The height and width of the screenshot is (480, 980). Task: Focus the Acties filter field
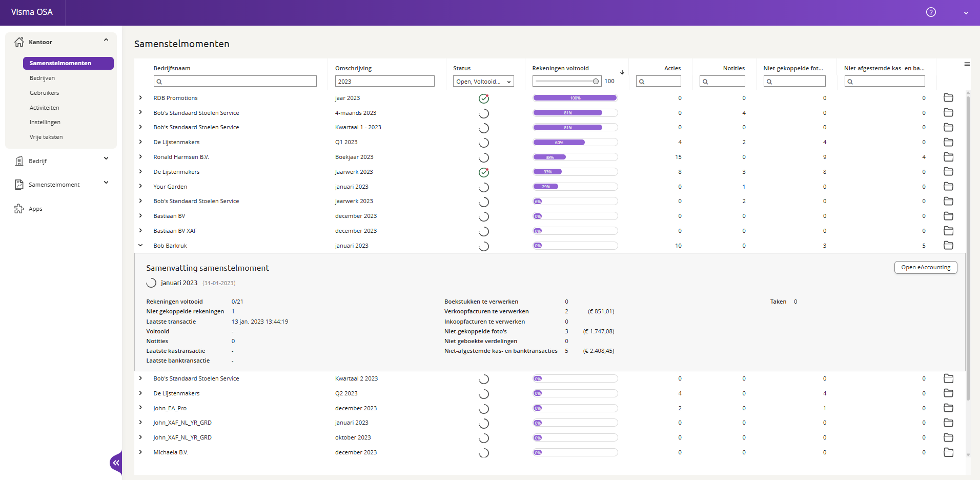tap(659, 81)
